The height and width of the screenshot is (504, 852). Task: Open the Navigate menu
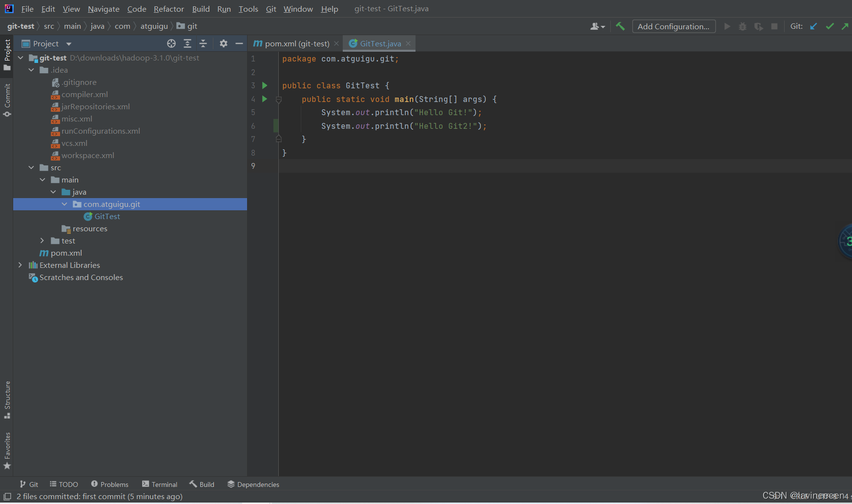(104, 9)
